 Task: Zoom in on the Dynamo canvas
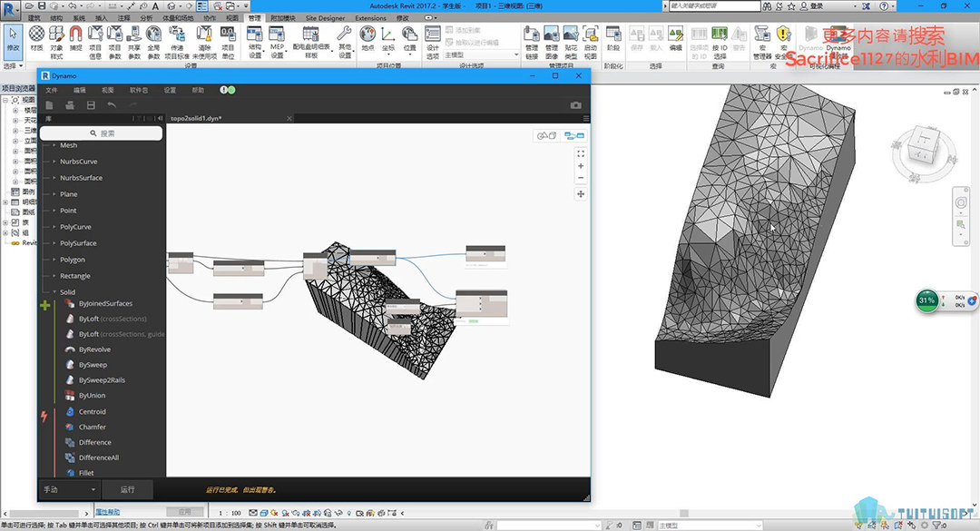581,166
